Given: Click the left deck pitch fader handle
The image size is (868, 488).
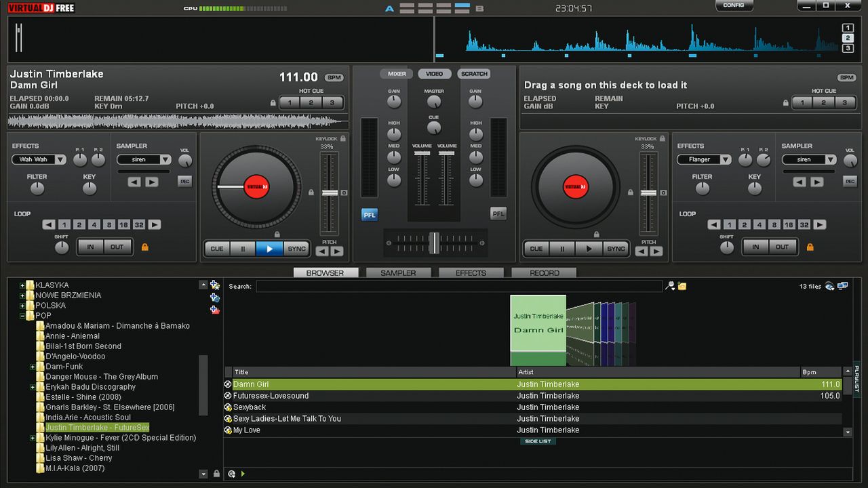Looking at the screenshot, I should 330,193.
